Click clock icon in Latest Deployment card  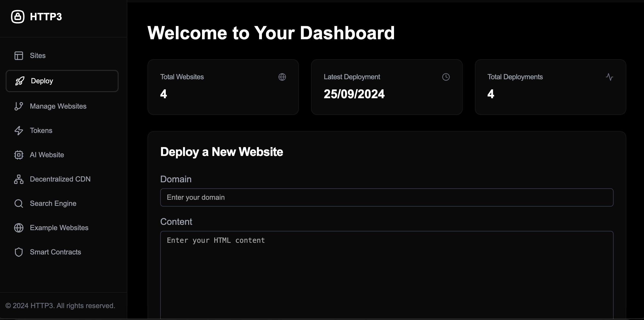click(x=446, y=77)
